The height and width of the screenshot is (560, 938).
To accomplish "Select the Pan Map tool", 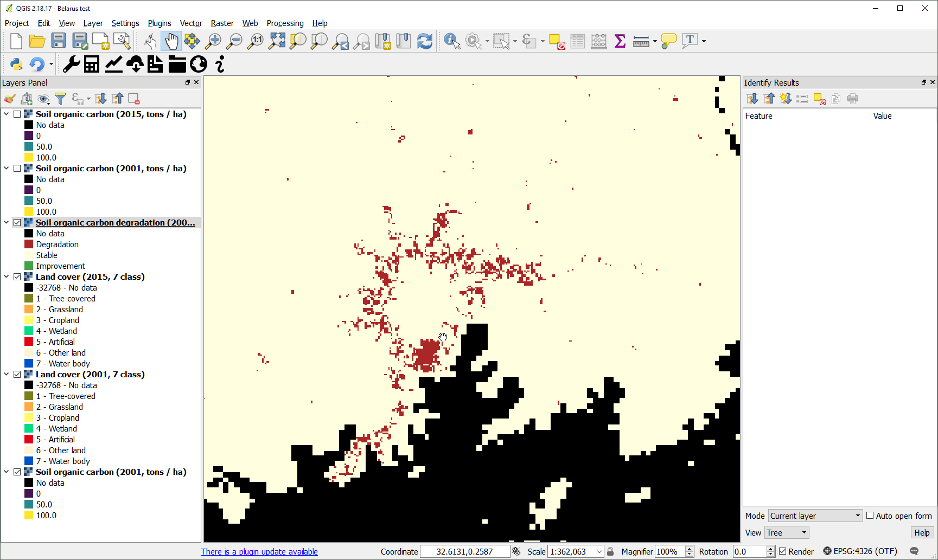I will tap(171, 41).
